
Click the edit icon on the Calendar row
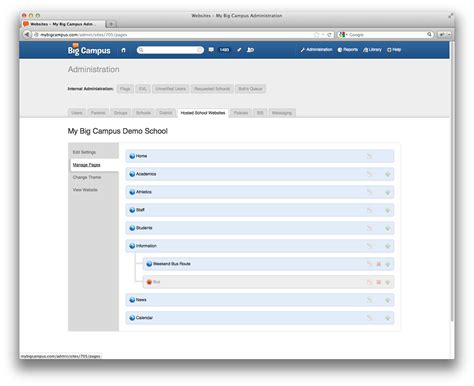(x=369, y=318)
